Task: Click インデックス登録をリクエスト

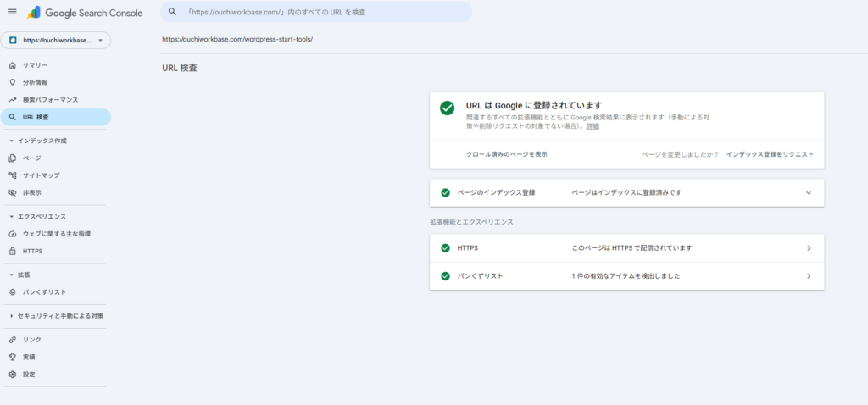Action: pos(770,154)
